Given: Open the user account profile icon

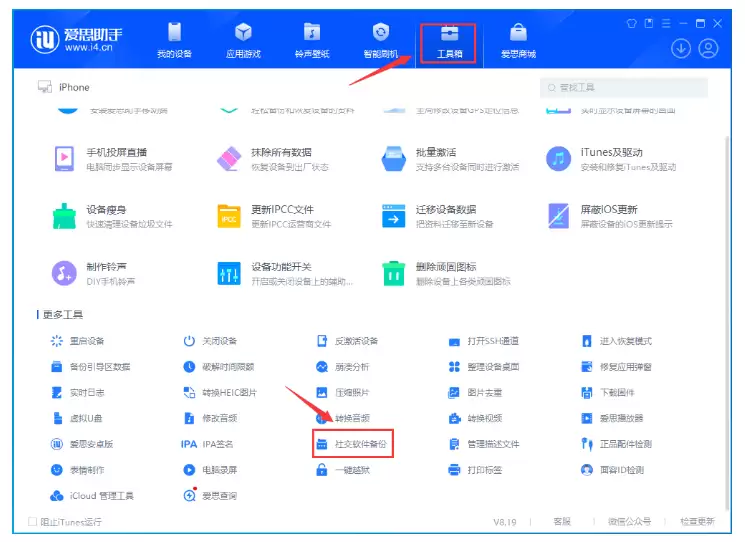Looking at the screenshot, I should point(708,48).
